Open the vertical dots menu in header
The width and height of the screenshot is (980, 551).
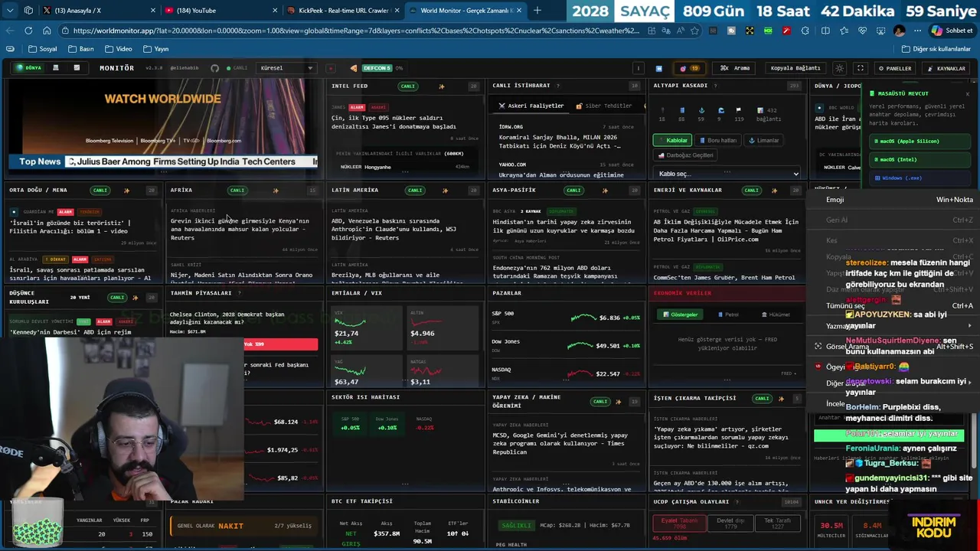click(x=638, y=68)
